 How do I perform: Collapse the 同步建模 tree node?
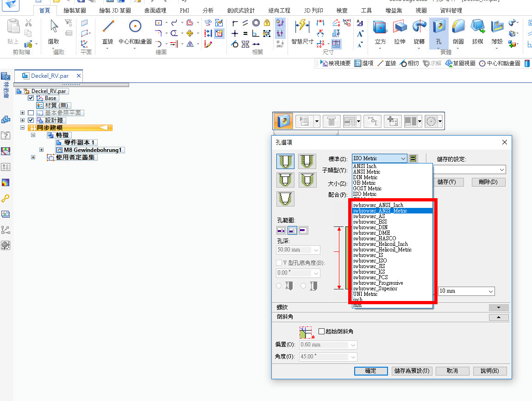[22, 128]
